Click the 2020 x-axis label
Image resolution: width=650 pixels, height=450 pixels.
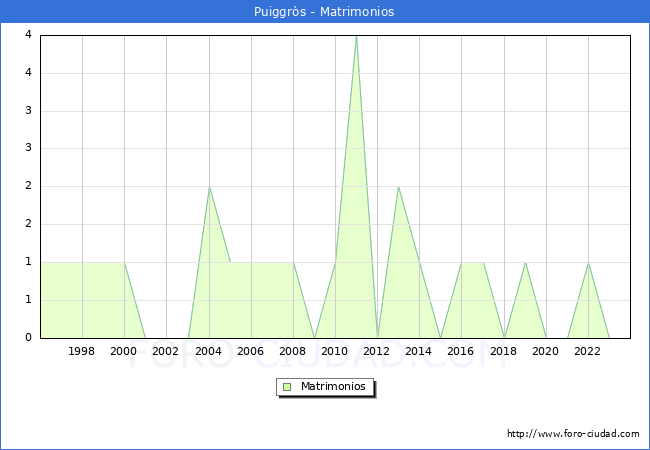tap(546, 351)
